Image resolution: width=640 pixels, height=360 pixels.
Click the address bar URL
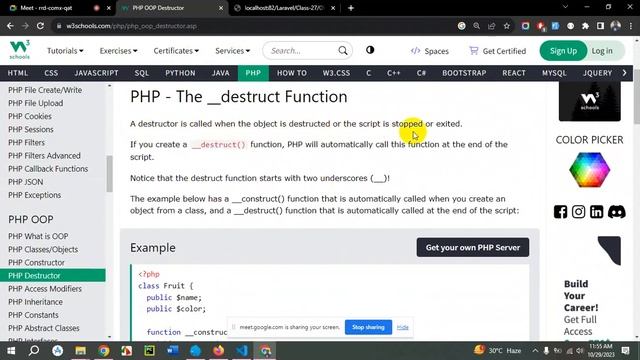tap(131, 26)
